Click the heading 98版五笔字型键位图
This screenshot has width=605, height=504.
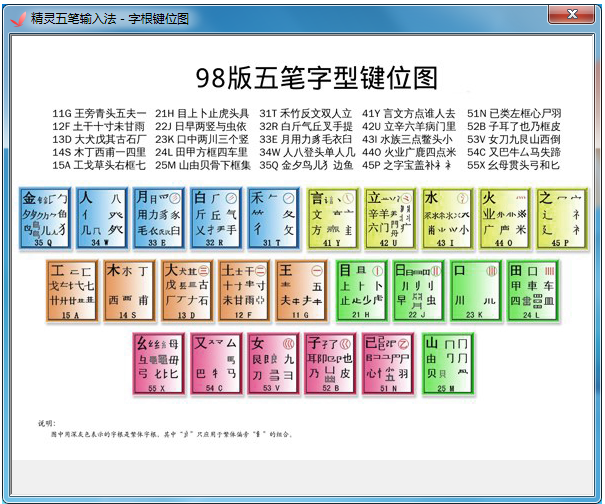click(x=316, y=77)
